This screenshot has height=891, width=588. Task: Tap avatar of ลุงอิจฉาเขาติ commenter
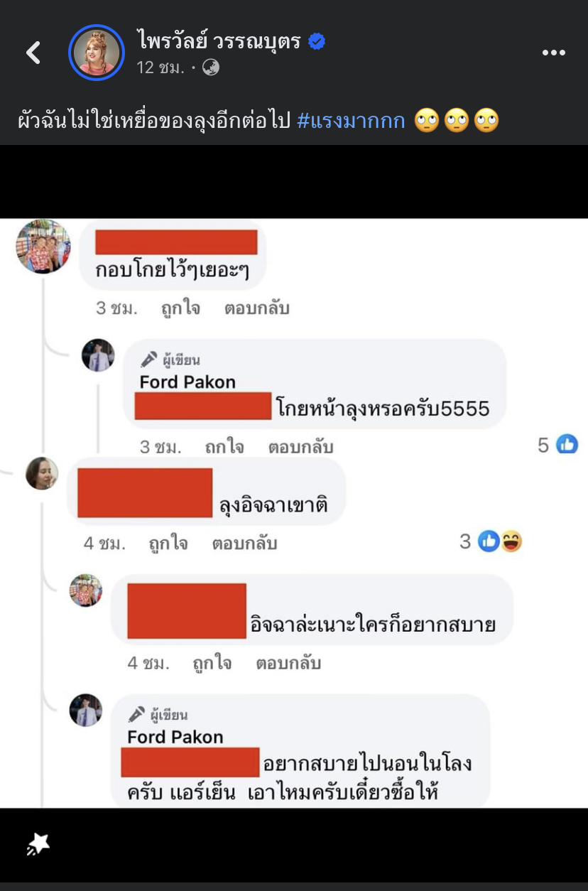[x=42, y=473]
